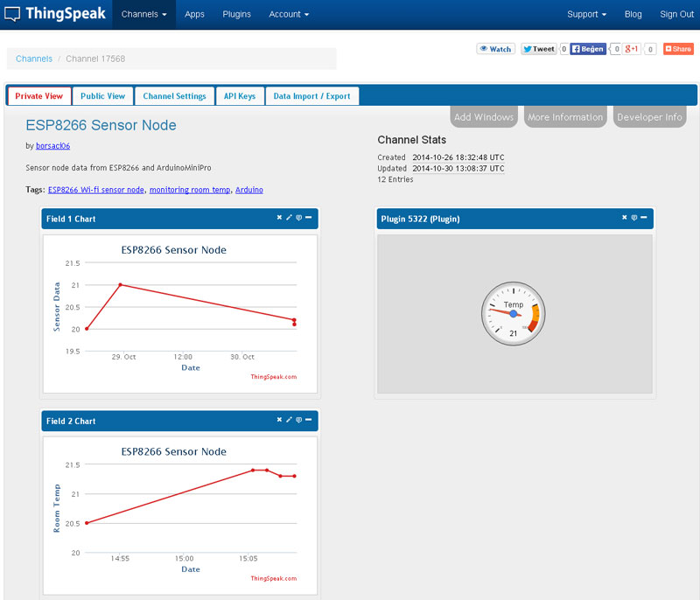Minimize the Field 2 Chart panel
700x600 pixels.
click(x=309, y=419)
